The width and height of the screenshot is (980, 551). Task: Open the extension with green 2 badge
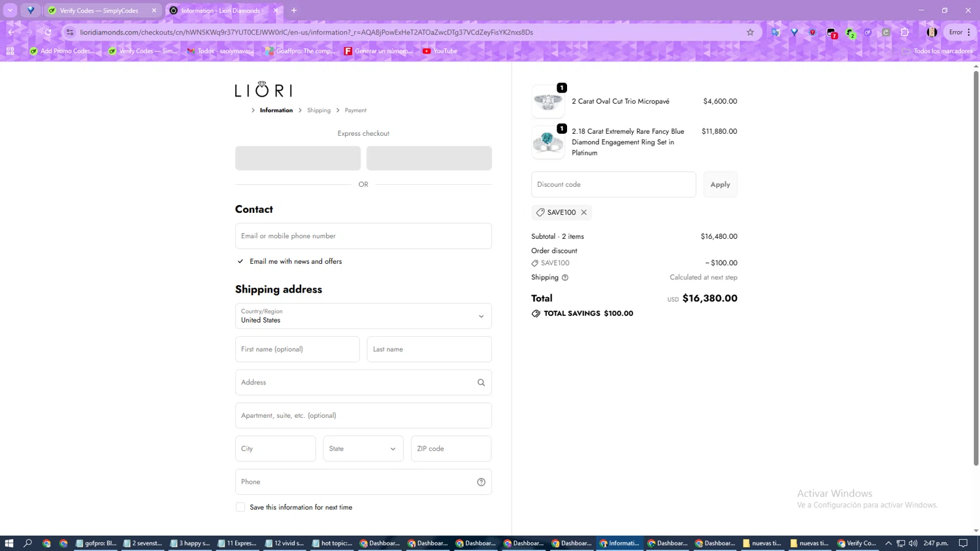(x=850, y=33)
